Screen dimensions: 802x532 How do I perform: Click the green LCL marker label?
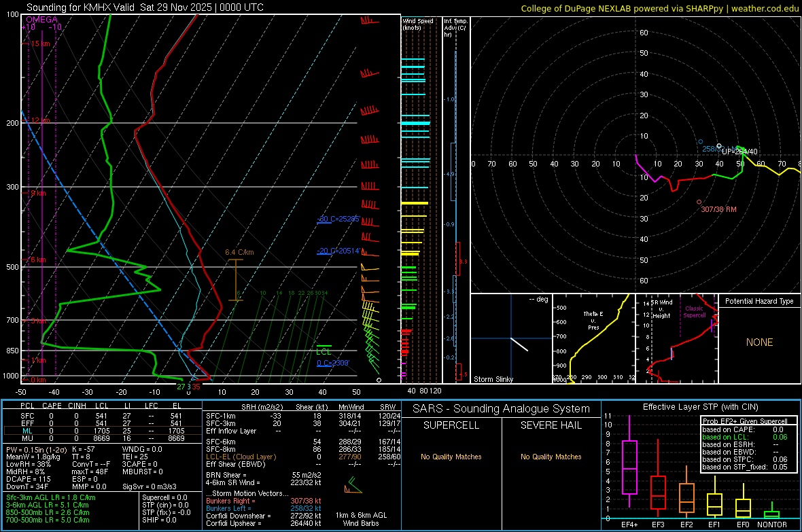(324, 352)
